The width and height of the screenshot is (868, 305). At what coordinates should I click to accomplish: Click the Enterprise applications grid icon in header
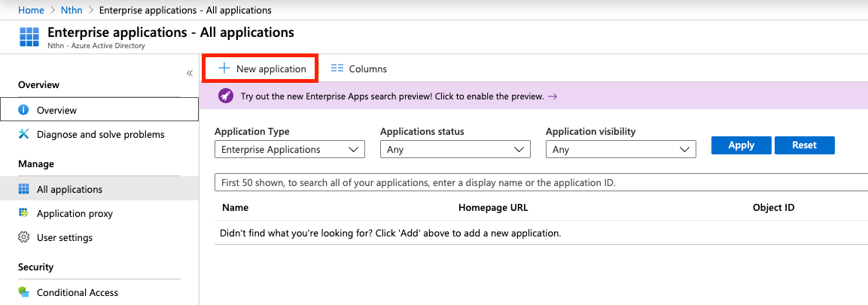coord(29,36)
